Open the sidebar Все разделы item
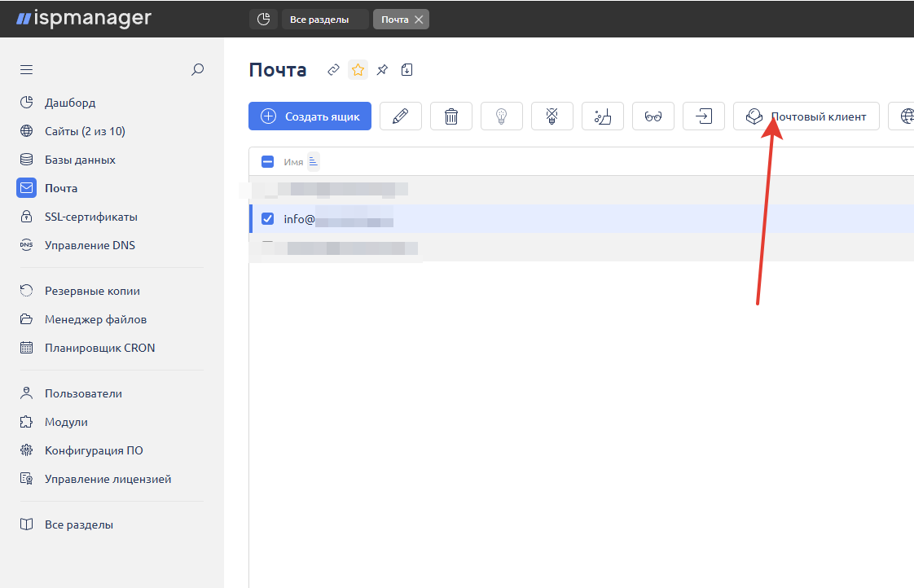 pyautogui.click(x=79, y=524)
